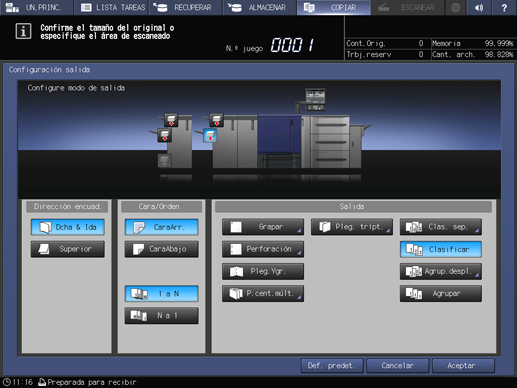Click the scanner icon on ESCANEAR tab

[384, 7]
